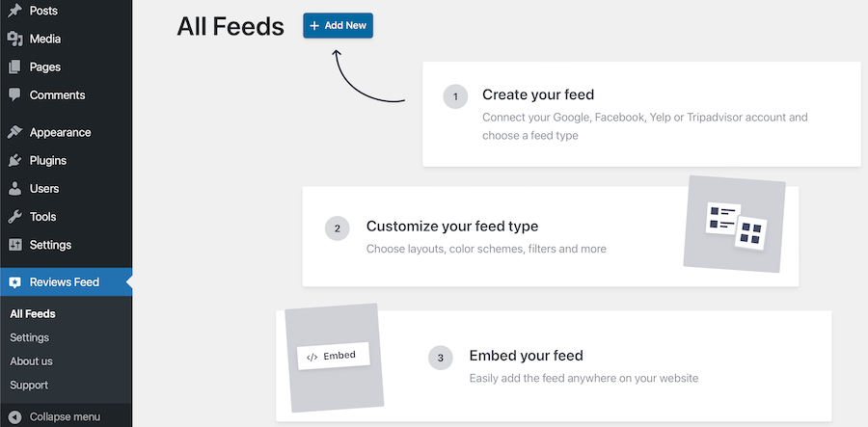Click the Add New feed button
Viewport: 868px width, 427px height.
(x=338, y=26)
